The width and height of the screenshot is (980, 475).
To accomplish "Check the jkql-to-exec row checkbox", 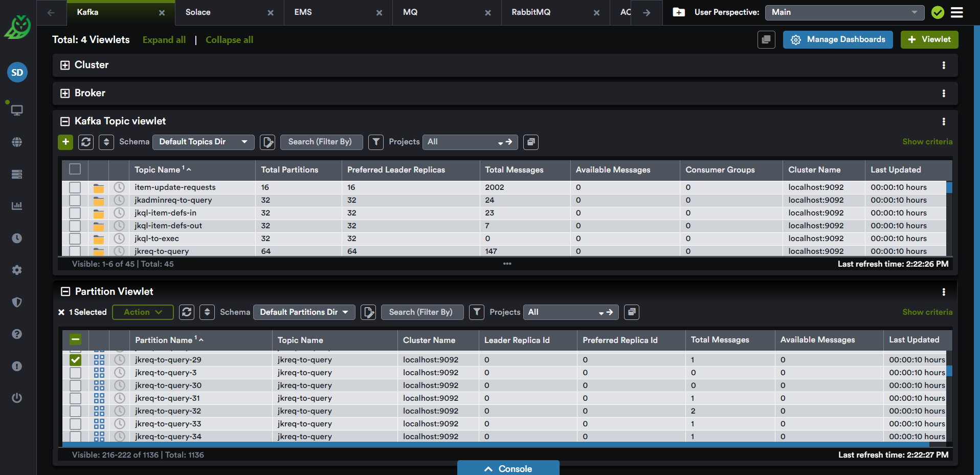I will (x=75, y=239).
